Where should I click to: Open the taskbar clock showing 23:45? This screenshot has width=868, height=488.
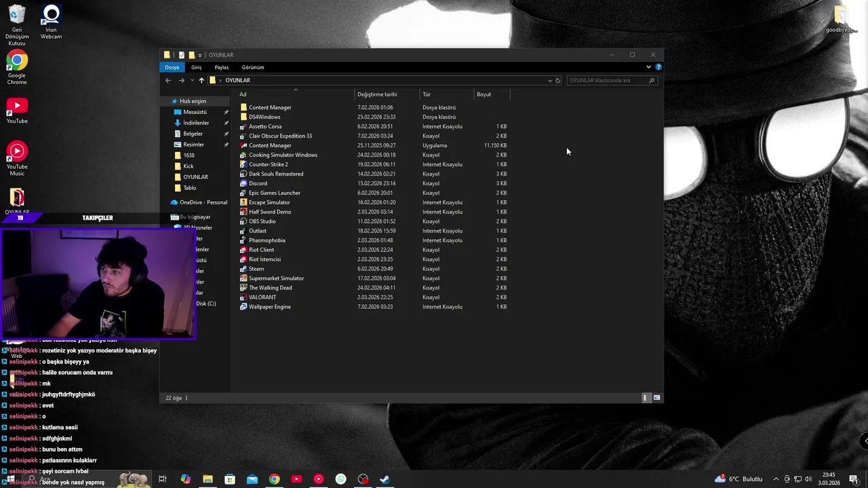click(x=829, y=479)
